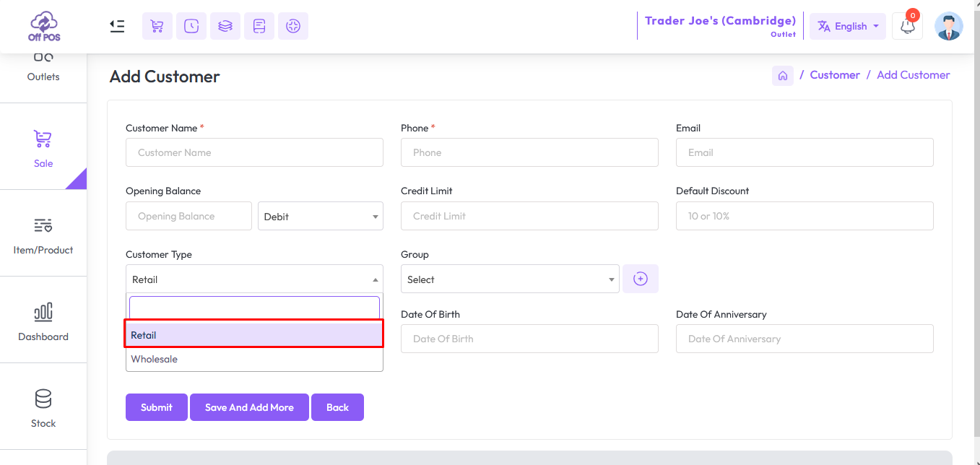The width and height of the screenshot is (980, 465).
Task: Click Customer link in the breadcrumb
Action: [x=834, y=75]
